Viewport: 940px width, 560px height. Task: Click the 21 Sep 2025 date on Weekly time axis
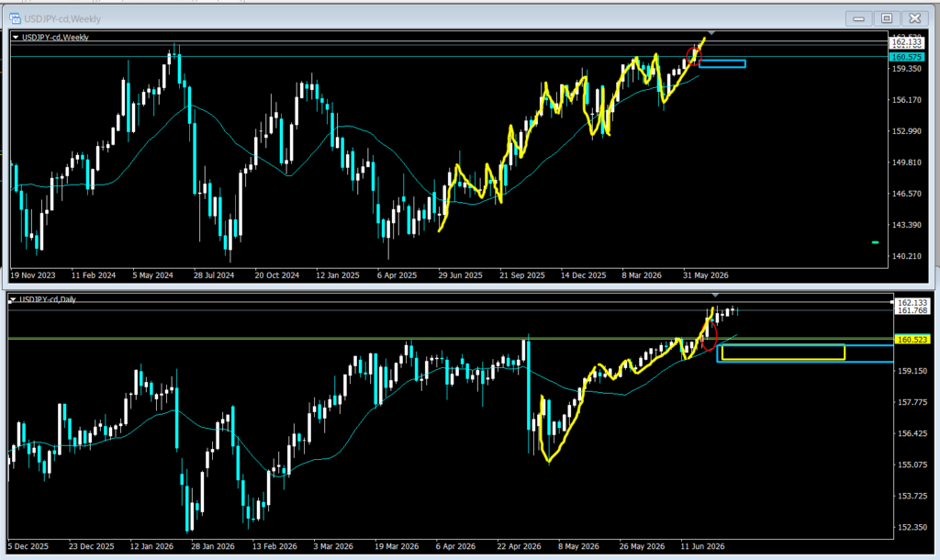pos(522,275)
